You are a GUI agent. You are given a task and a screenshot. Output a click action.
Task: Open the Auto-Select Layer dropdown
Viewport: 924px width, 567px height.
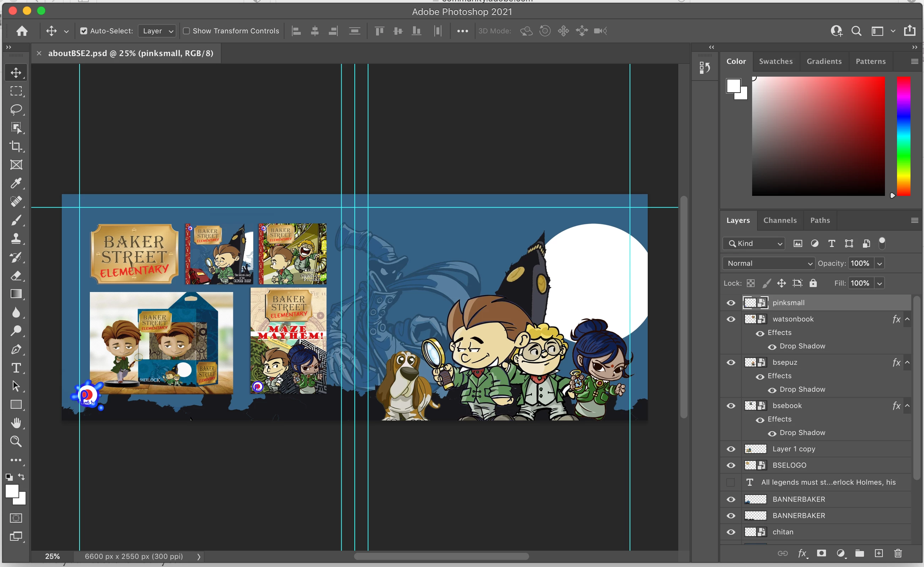click(157, 31)
